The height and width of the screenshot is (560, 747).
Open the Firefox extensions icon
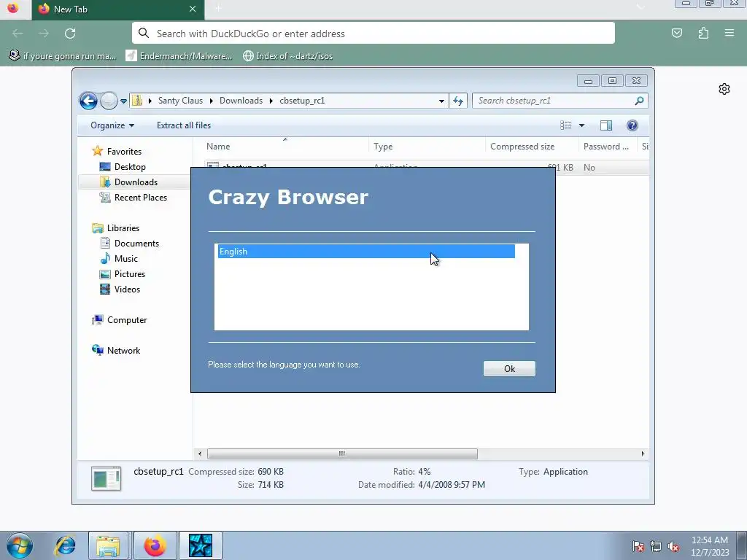pos(703,34)
